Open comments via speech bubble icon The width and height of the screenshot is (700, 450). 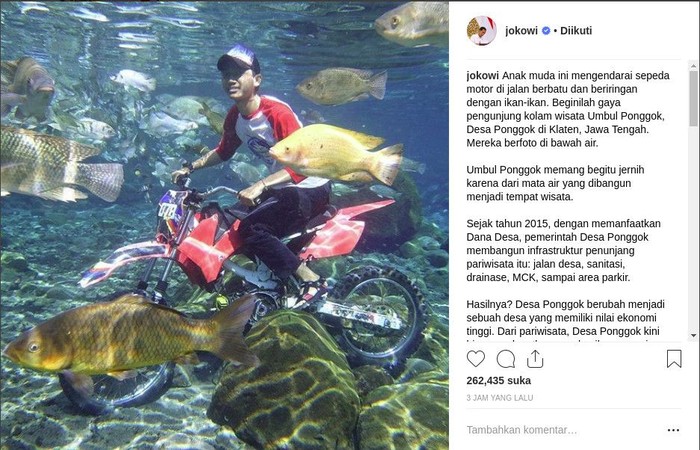coord(506,359)
